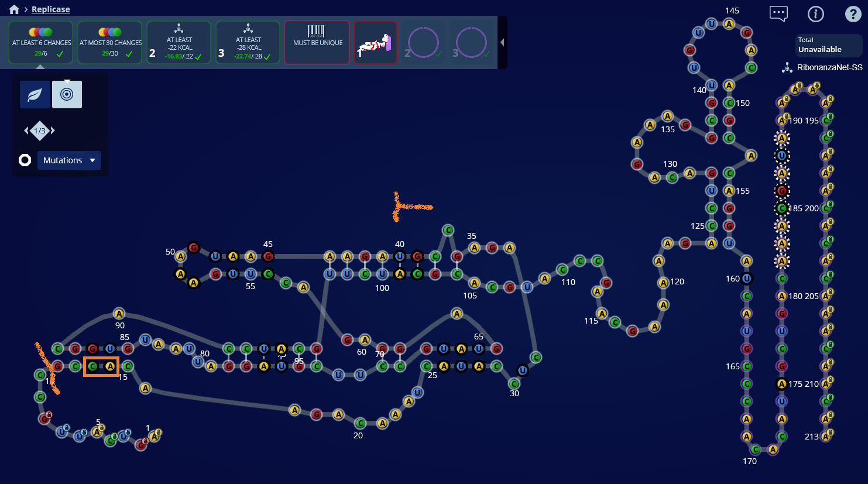868x484 pixels.
Task: Select the At Most 30 Changes constraint
Action: click(x=110, y=43)
